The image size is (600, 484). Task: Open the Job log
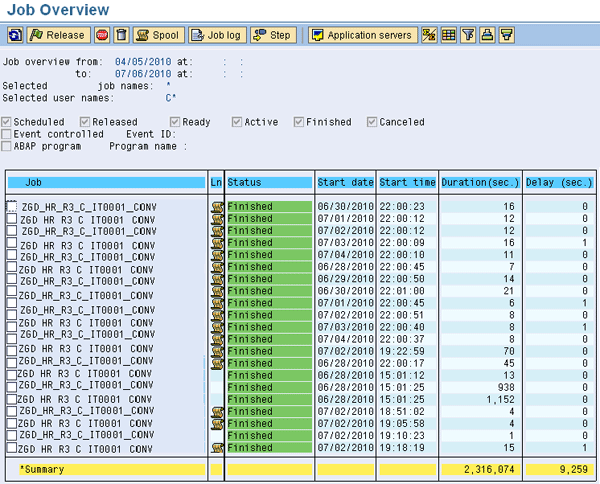[217, 35]
